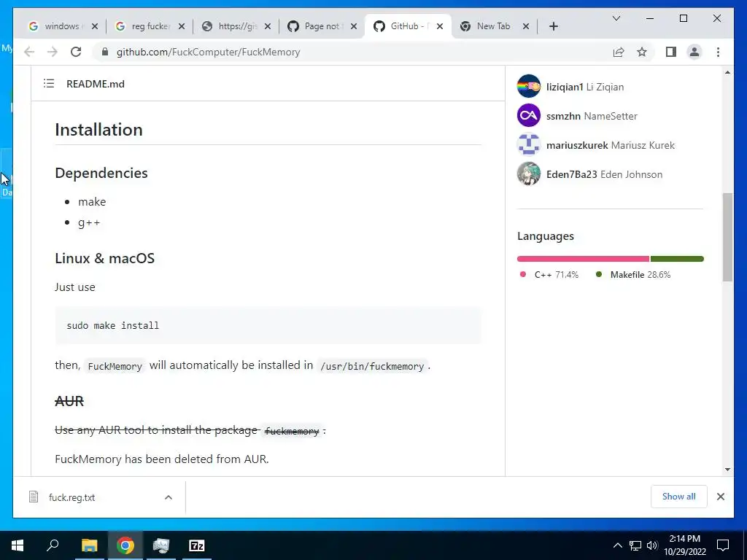This screenshot has width=747, height=560.
Task: Open the Chrome three-dot menu
Action: coord(718,52)
